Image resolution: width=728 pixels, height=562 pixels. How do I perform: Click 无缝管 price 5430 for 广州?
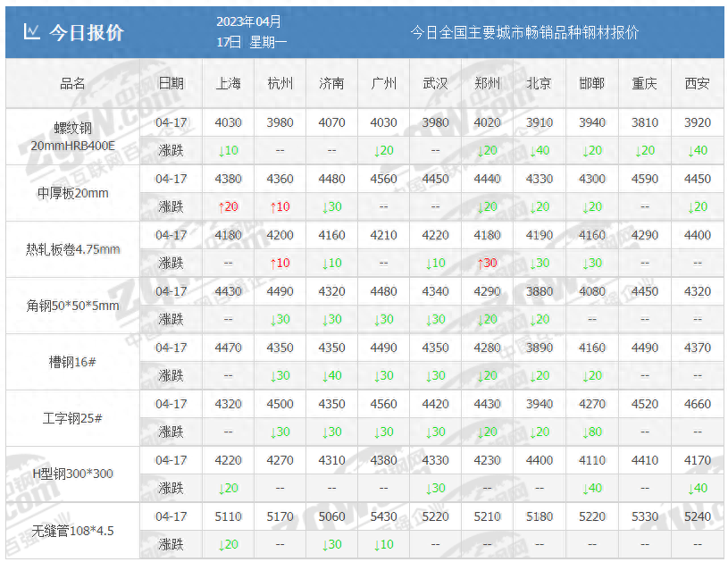point(383,516)
